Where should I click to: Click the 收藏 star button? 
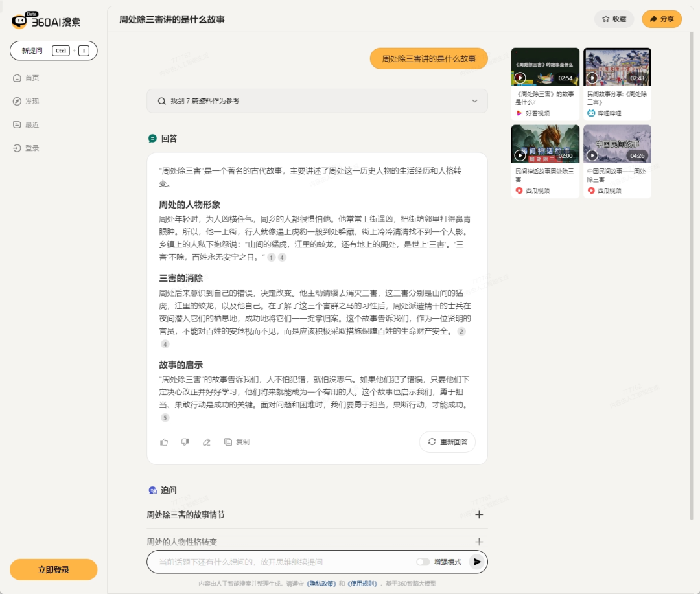614,19
